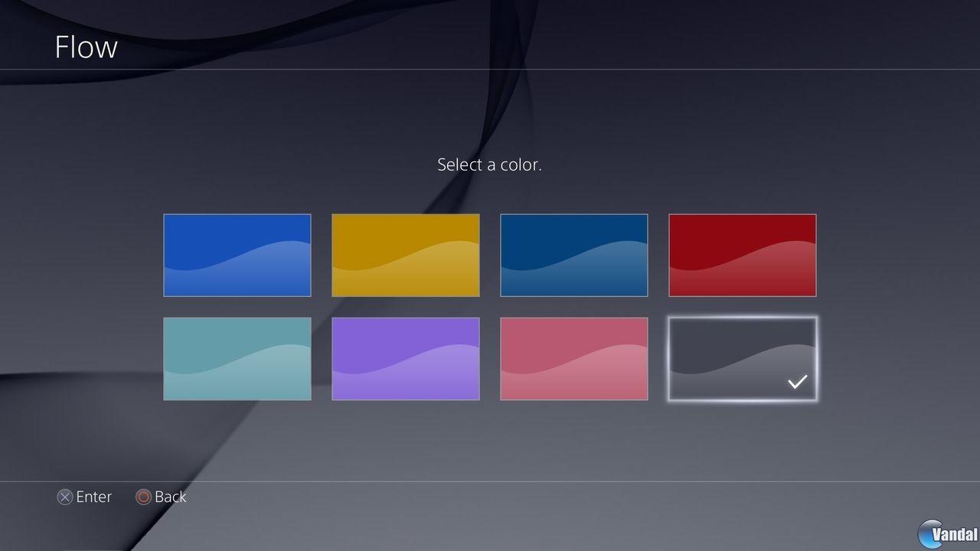
Task: Select the pink color swatch
Action: pyautogui.click(x=574, y=359)
